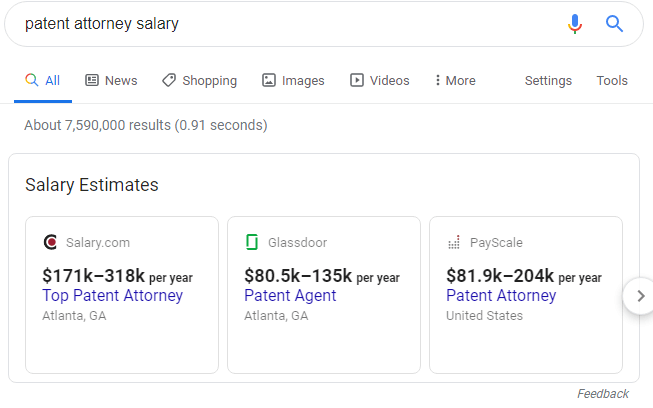Select the All results tab
653x408 pixels.
(42, 80)
